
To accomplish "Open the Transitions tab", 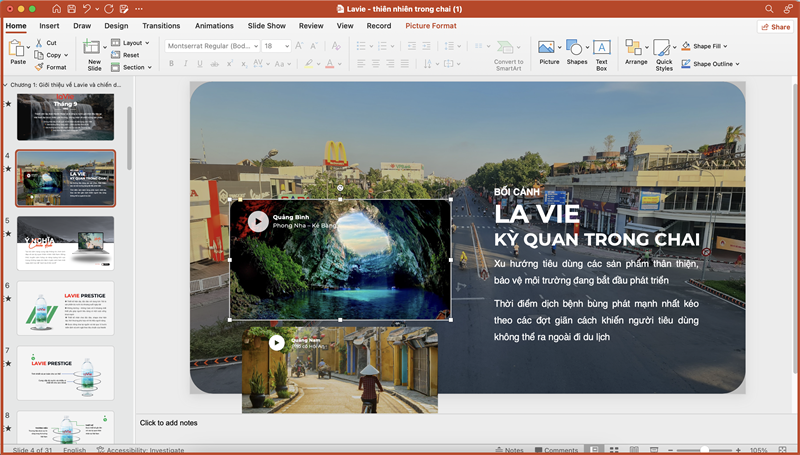I will pos(161,25).
